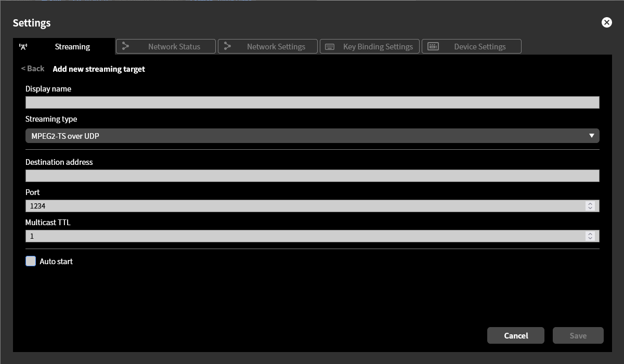
Task: Decrease Multicast TTL with down arrow
Action: [590, 239]
